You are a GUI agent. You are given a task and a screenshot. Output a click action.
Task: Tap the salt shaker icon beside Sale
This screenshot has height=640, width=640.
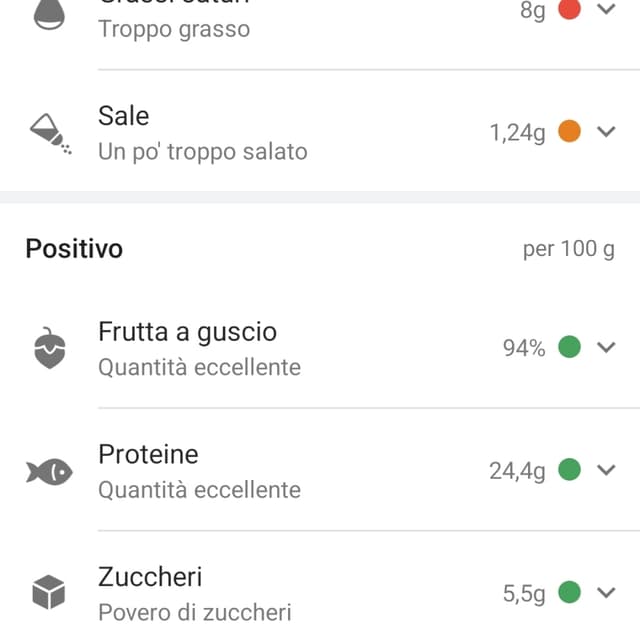[x=51, y=133]
